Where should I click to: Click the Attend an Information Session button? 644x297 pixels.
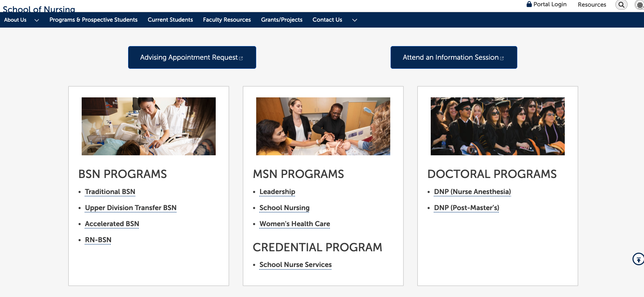click(x=454, y=57)
